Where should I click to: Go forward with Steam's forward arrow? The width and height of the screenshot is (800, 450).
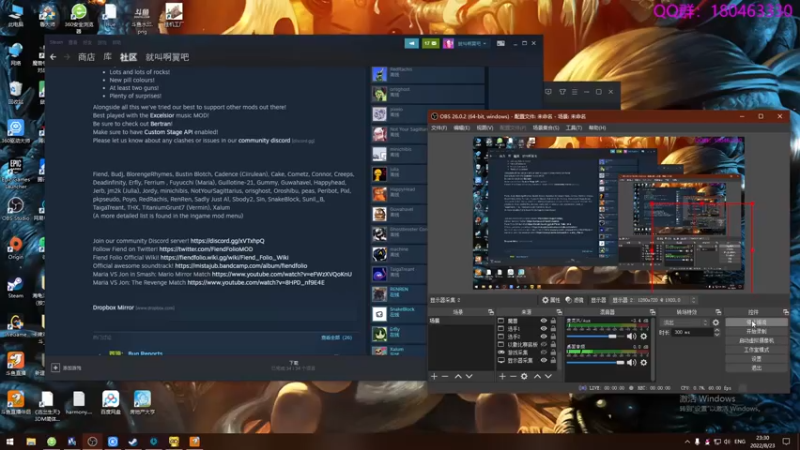pos(67,57)
